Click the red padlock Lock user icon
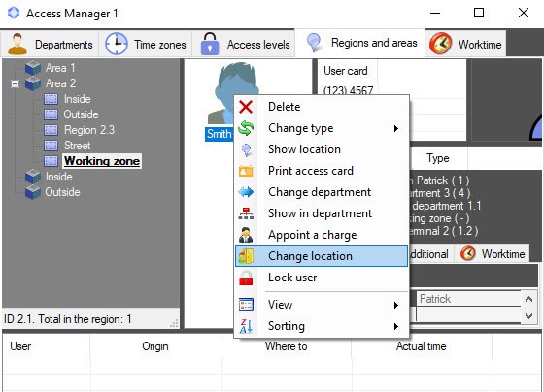The width and height of the screenshot is (544, 392). tap(246, 278)
